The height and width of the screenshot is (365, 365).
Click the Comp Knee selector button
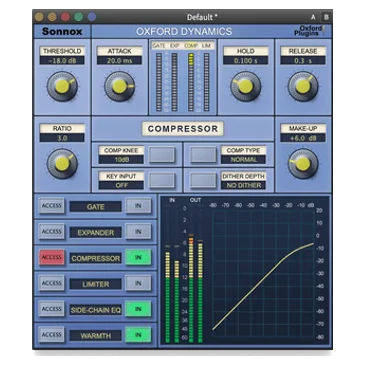(x=162, y=155)
